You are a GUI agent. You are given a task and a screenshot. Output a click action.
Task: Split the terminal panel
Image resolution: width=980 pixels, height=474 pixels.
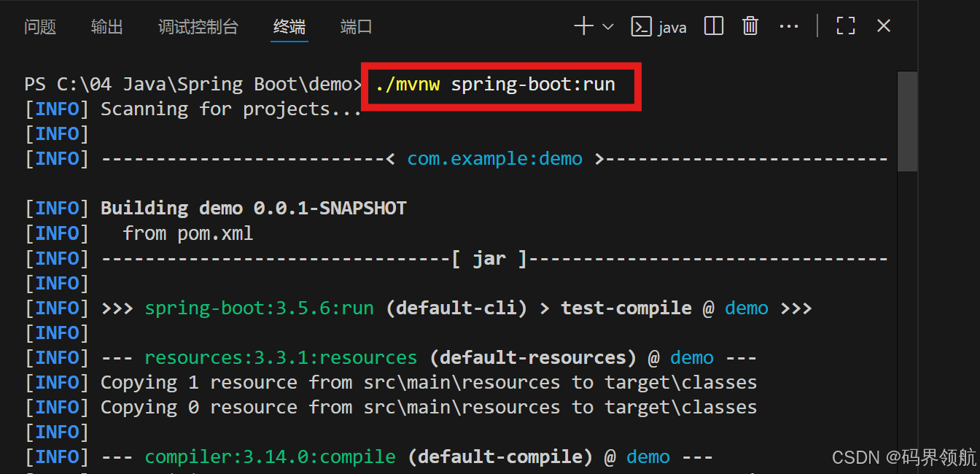coord(714,27)
